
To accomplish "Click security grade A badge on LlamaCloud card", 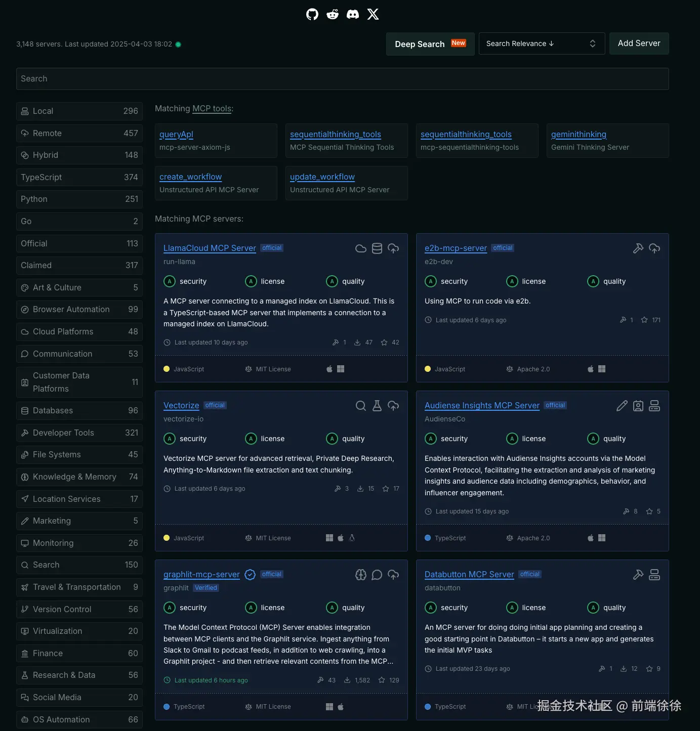I will point(170,281).
